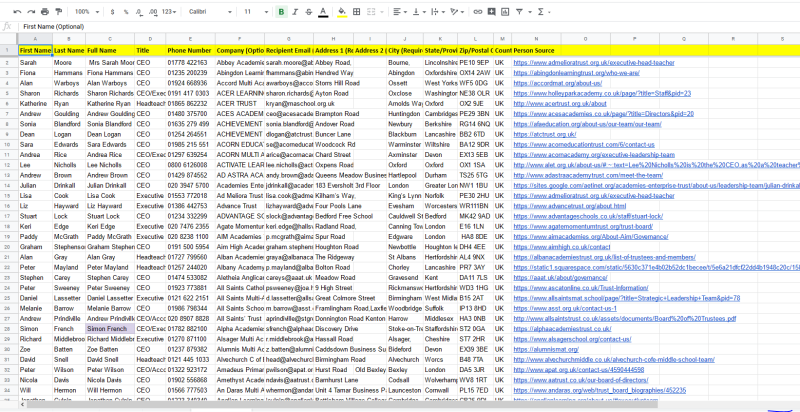Screen dimensions: 800x412
Task: Select row 28 header
Action: (x=8, y=329)
